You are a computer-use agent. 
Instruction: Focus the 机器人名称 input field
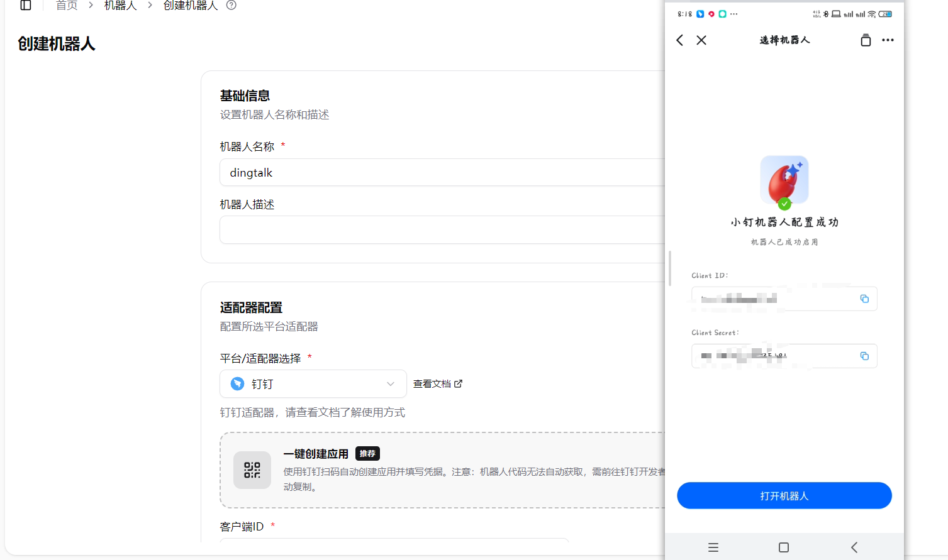tap(442, 172)
